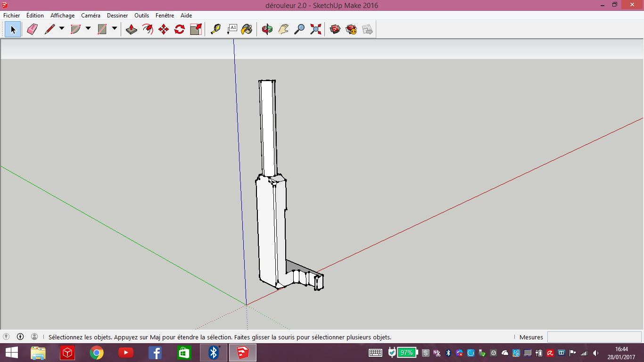644x362 pixels.
Task: Expand the Arc tool dropdown arrow
Action: pyautogui.click(x=88, y=29)
